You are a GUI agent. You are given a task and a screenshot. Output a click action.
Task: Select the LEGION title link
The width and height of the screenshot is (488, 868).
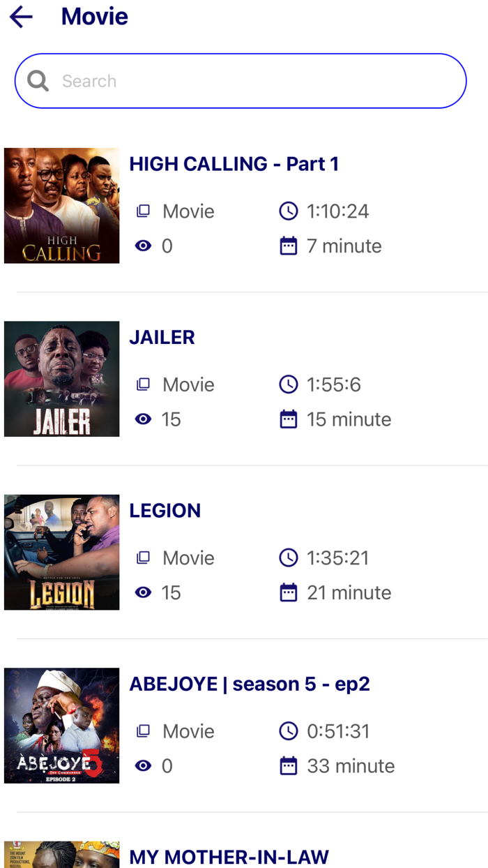165,510
